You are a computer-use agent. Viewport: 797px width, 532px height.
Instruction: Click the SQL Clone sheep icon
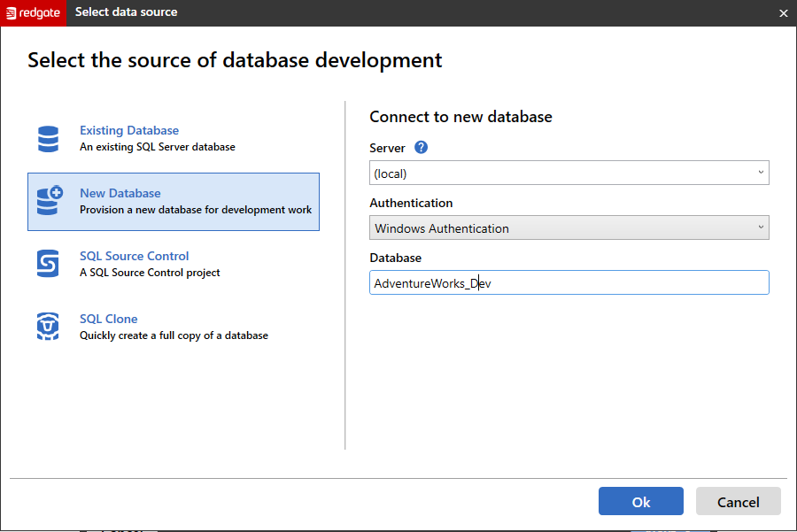pyautogui.click(x=48, y=327)
